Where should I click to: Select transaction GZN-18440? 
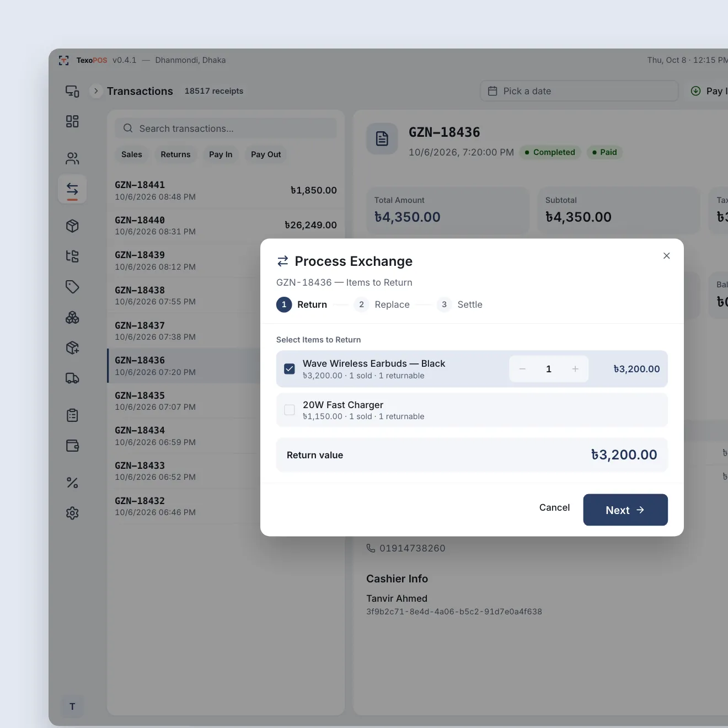coord(226,226)
